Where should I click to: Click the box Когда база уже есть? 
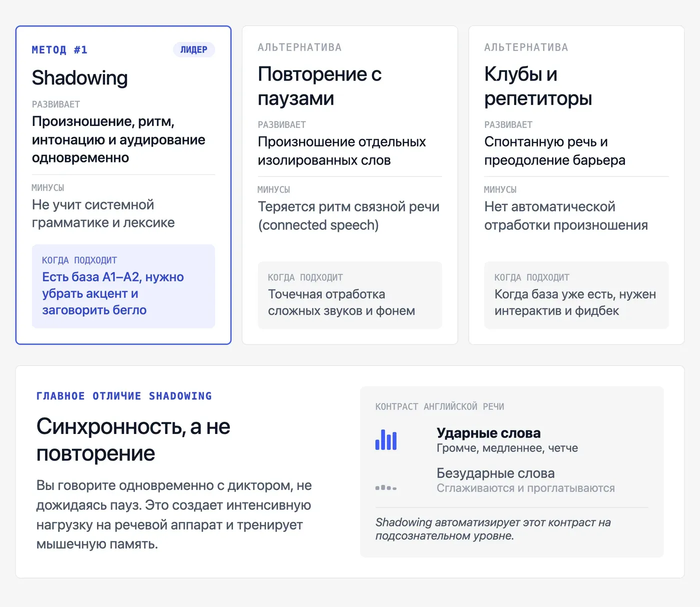click(x=576, y=295)
